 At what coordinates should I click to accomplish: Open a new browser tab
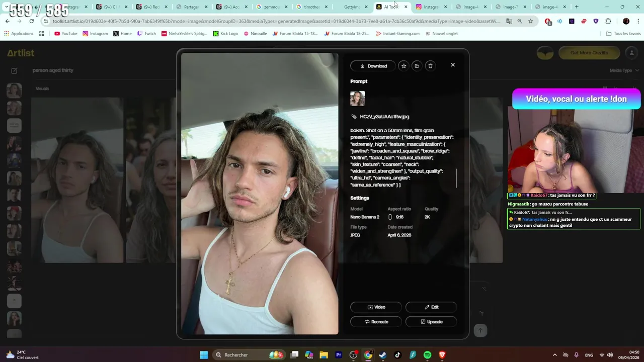click(x=577, y=7)
